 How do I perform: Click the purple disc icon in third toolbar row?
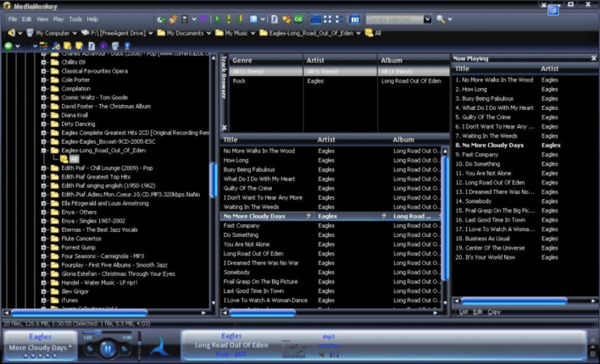pyautogui.click(x=103, y=46)
